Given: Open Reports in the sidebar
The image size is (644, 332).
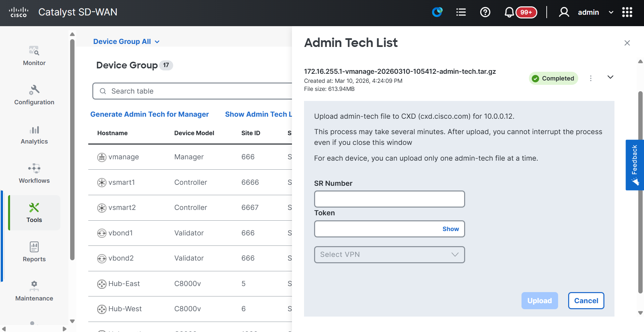Looking at the screenshot, I should pos(34,252).
